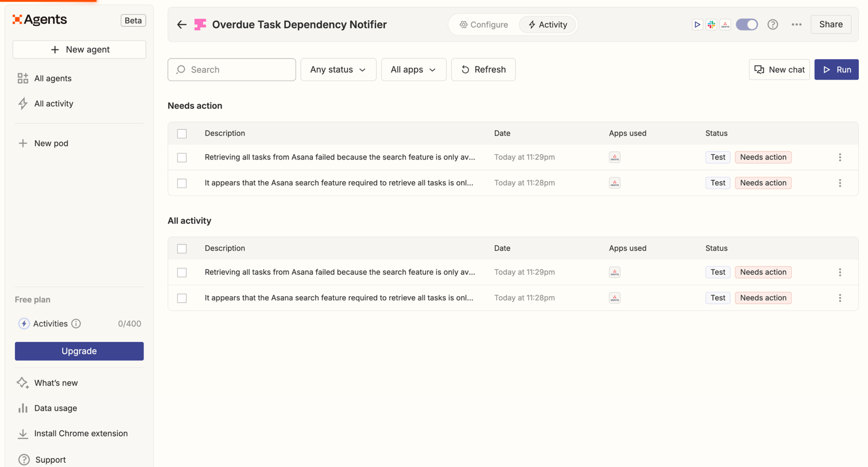Open the Any status dropdown
868x467 pixels.
338,69
